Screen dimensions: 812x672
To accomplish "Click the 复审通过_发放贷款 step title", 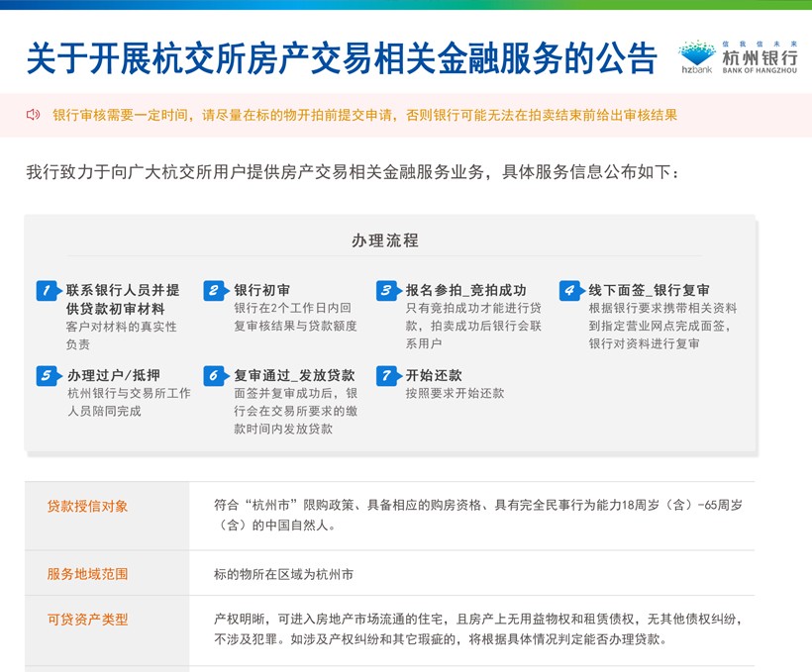I will 294,376.
